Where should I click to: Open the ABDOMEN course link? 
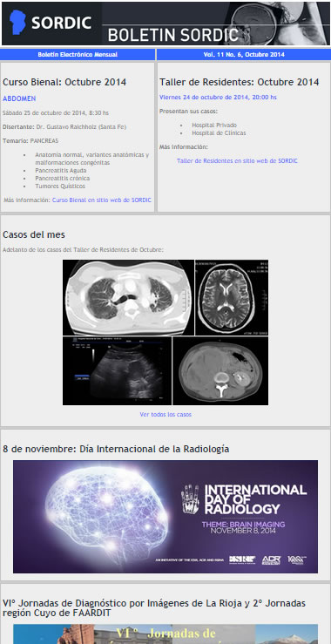coord(19,98)
